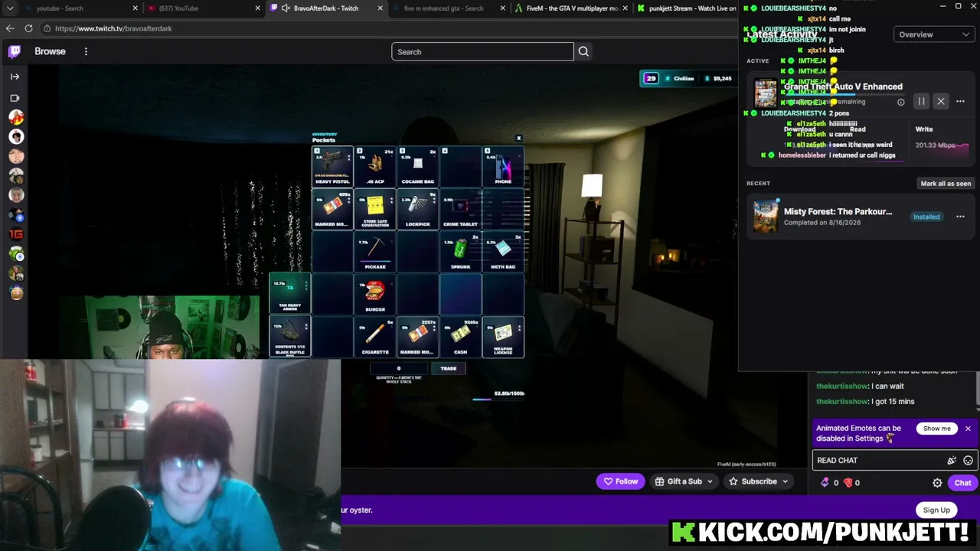Open the three-dot menu beside Browse

coord(86,51)
